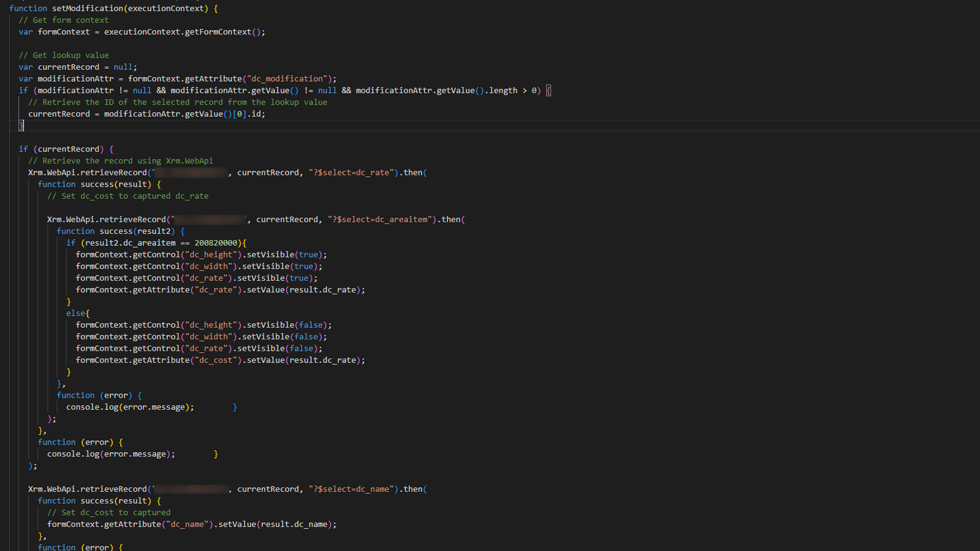Click the highlighted closing brace on current line
The width and height of the screenshot is (980, 551).
[x=21, y=126]
